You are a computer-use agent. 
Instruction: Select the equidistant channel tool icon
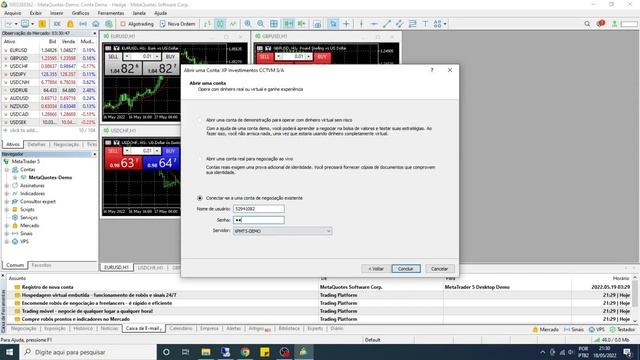coord(399,24)
